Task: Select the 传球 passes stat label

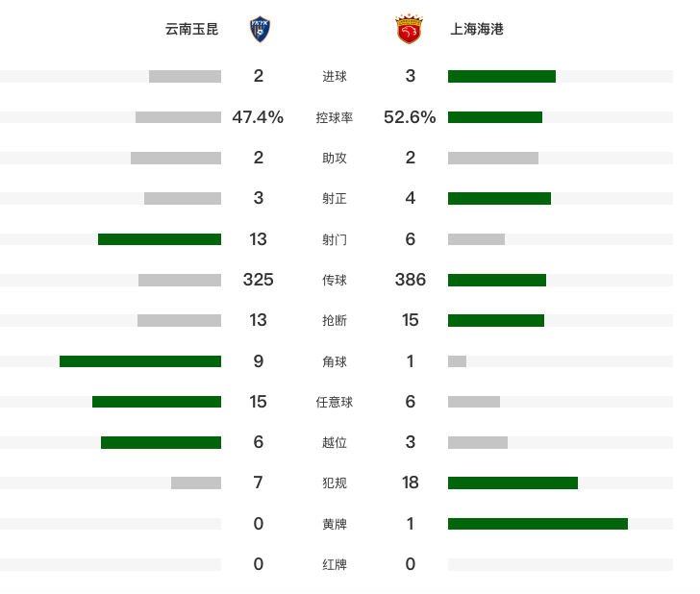Action: 335,280
